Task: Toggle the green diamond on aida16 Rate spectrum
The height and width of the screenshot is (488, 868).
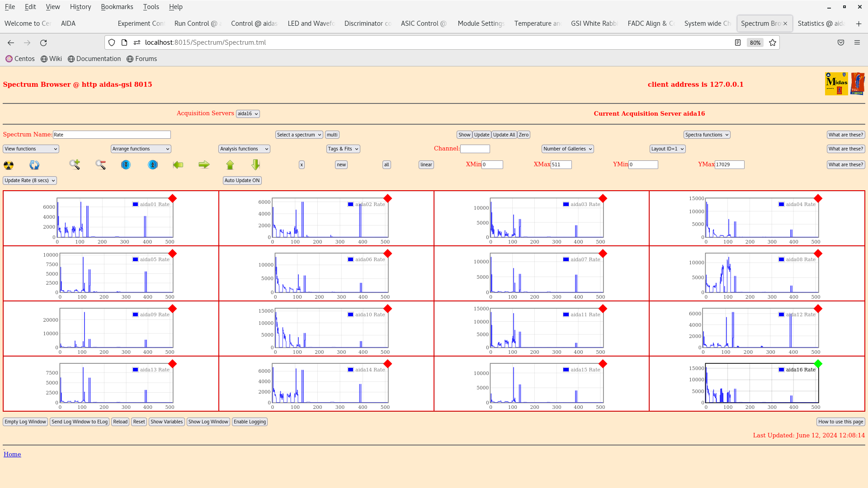Action: 818,362
